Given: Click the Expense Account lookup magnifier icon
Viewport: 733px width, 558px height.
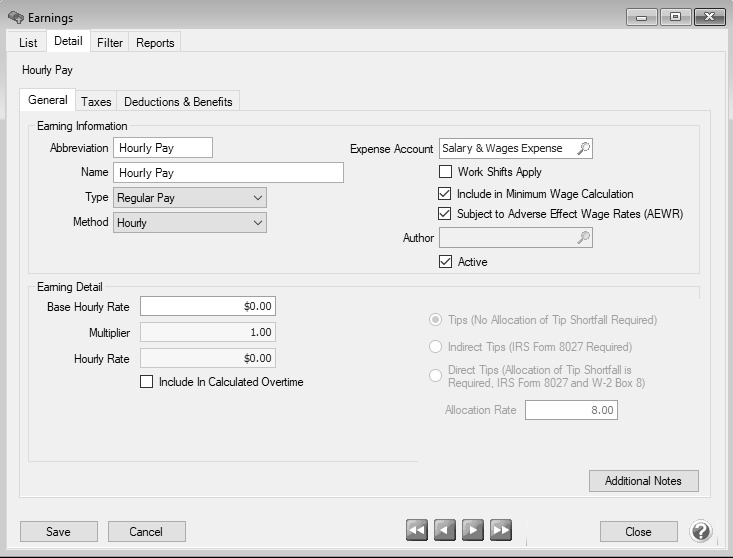Looking at the screenshot, I should pos(584,148).
